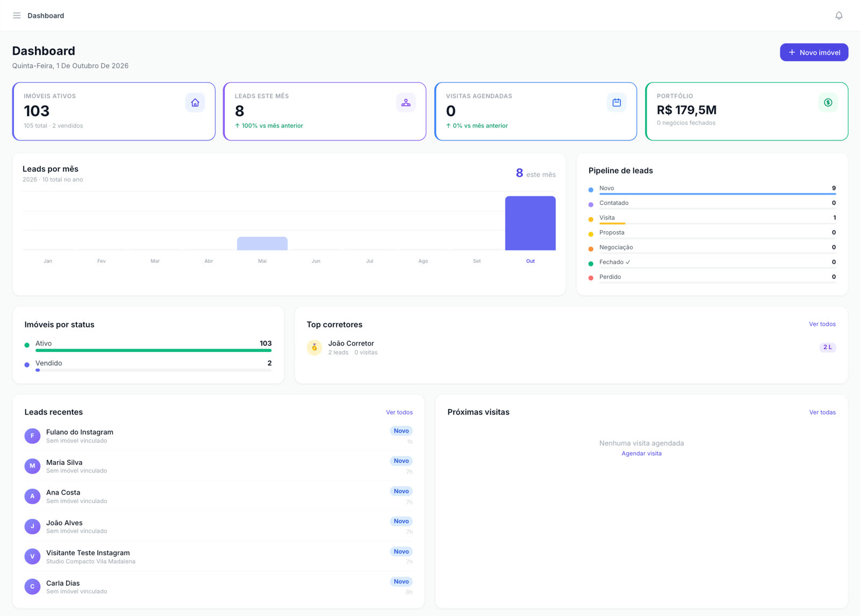Click the 8 este mês counter

click(x=535, y=173)
